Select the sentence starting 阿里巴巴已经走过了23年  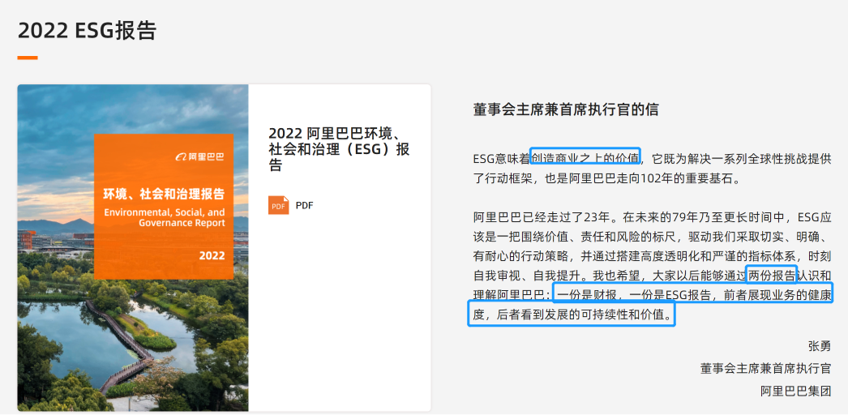pyautogui.click(x=544, y=219)
